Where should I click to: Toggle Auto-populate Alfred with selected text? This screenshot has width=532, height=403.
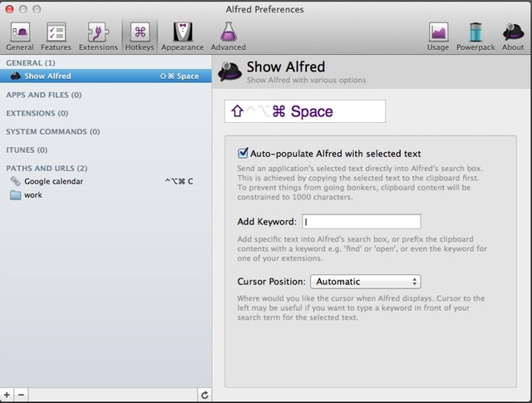(243, 154)
